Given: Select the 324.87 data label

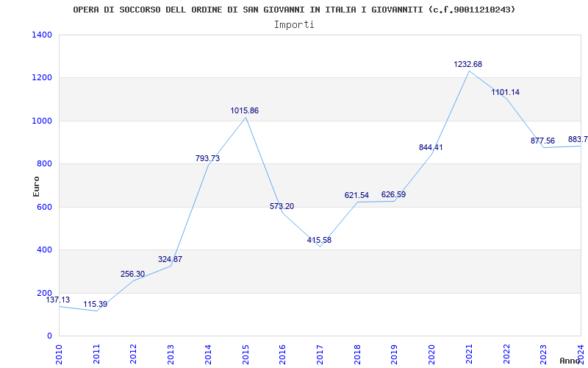Looking at the screenshot, I should point(170,259).
